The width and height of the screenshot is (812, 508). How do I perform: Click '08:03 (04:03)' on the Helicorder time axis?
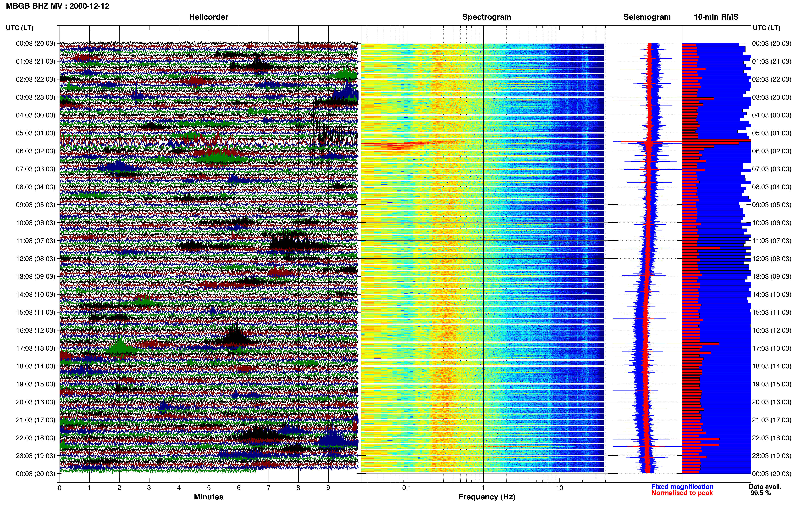36,187
